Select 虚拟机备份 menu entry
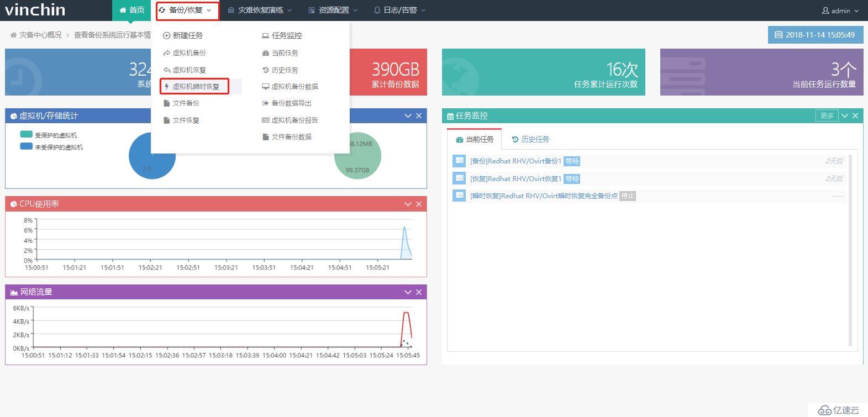The width and height of the screenshot is (868, 417). [x=185, y=53]
